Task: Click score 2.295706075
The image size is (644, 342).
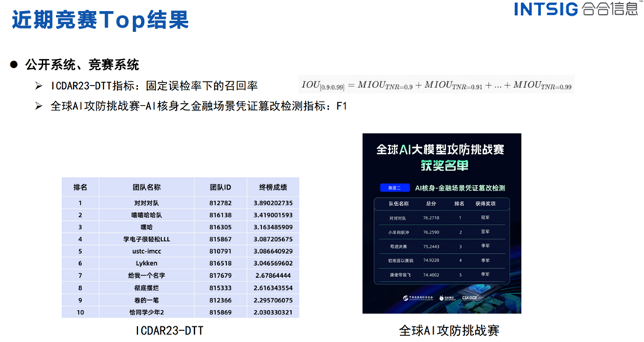Action: [273, 300]
